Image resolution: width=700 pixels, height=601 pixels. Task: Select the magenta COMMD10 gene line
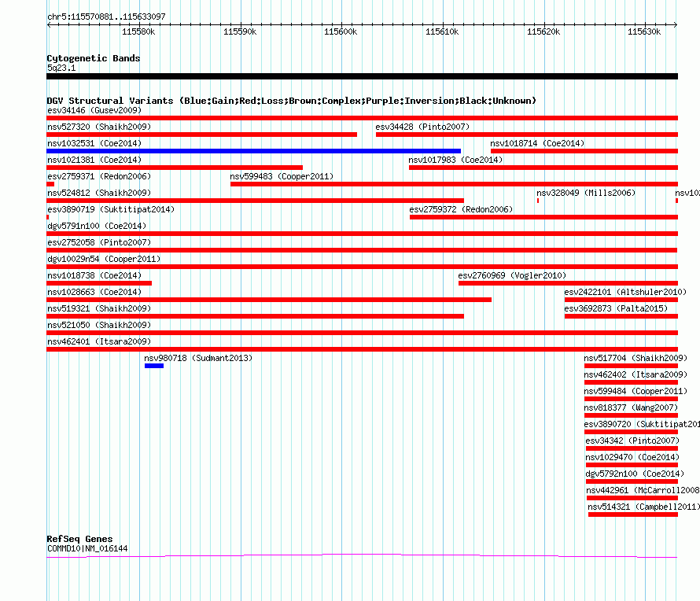[x=362, y=555]
